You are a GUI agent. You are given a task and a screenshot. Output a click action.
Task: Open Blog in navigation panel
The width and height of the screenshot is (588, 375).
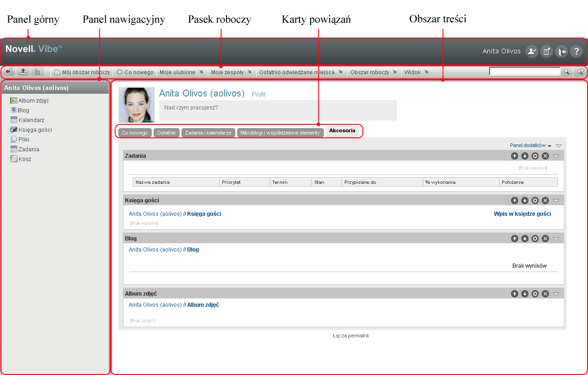pos(20,110)
